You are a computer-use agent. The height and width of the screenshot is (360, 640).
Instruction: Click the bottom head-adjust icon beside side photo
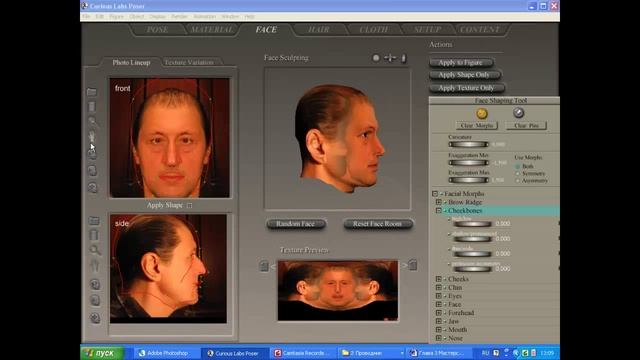pos(95,318)
